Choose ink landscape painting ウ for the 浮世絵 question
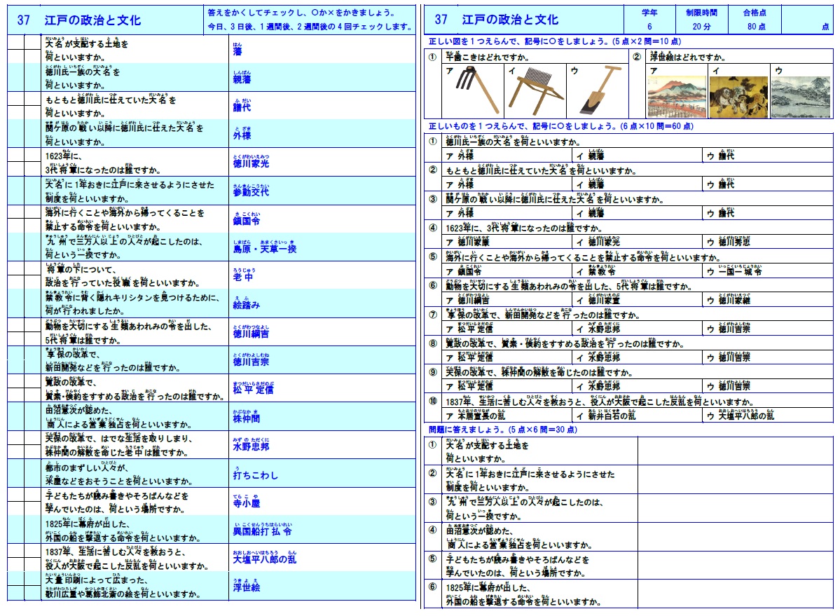Viewport: 840px width, 616px height. (801, 97)
